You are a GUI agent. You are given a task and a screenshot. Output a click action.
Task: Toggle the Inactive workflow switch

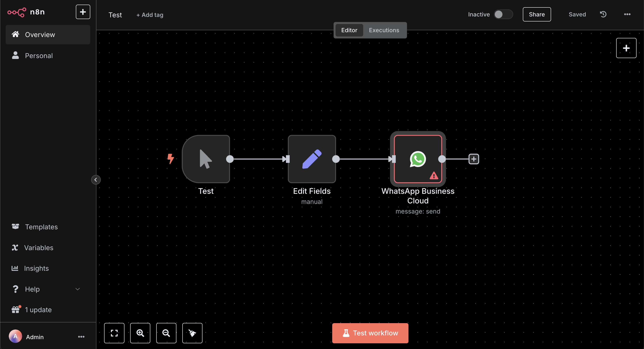(503, 14)
